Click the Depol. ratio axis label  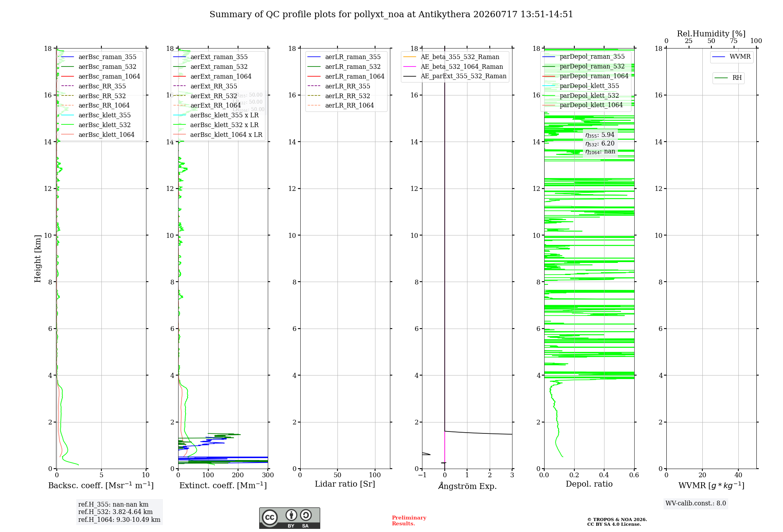coord(589,484)
